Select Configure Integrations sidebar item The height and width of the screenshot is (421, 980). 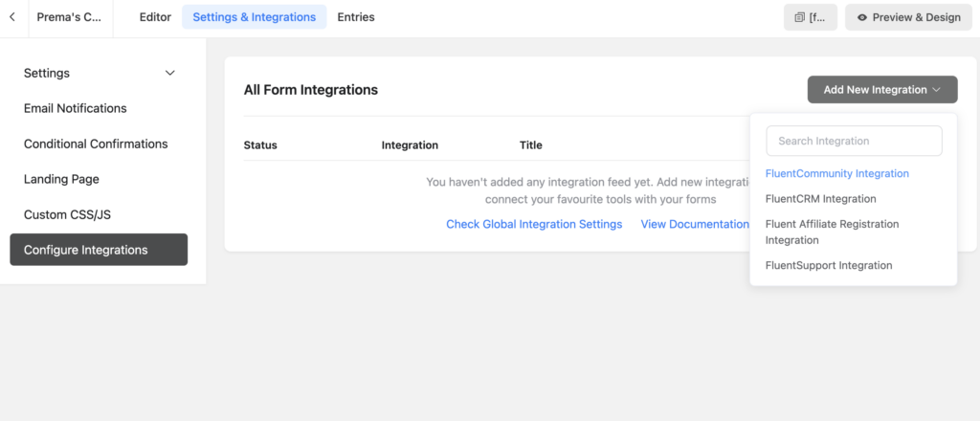(99, 250)
